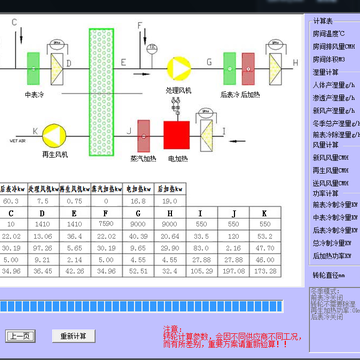Viewport: 360px width, 360px height.
Task: Select the regeneration filter icon near point I
Action: pos(206,136)
